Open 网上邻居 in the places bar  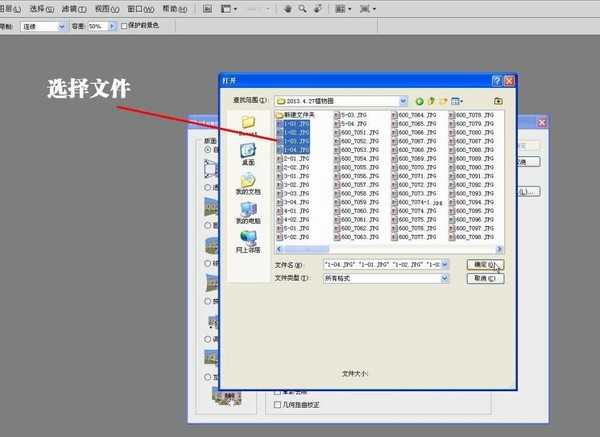tap(247, 241)
